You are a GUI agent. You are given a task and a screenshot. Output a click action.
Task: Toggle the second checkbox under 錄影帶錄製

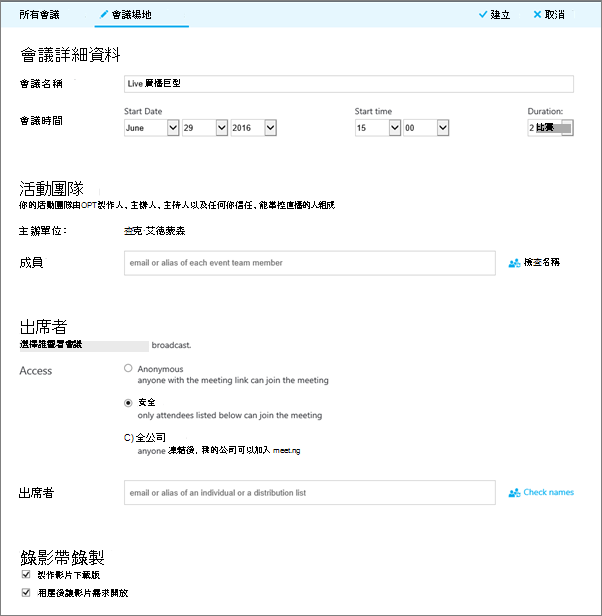[26, 592]
